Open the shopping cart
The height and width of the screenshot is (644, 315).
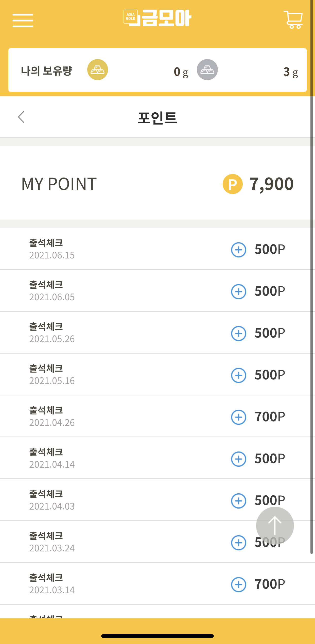coord(293,20)
